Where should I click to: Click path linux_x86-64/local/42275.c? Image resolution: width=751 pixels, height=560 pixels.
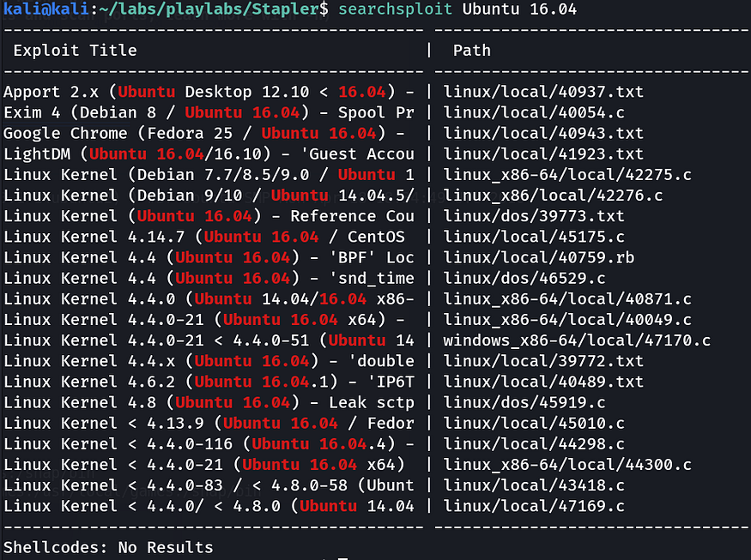point(567,175)
